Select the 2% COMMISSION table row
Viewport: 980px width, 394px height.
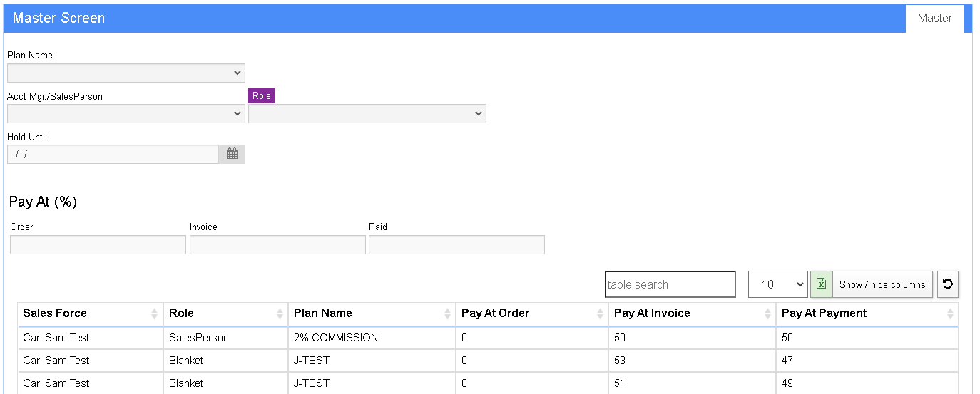(335, 338)
